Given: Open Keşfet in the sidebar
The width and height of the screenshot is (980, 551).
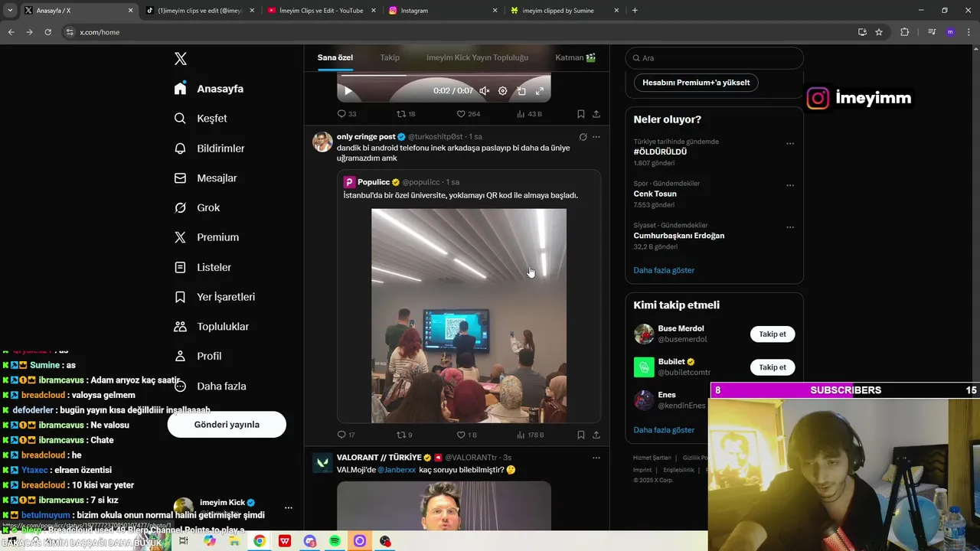Looking at the screenshot, I should point(200,119).
